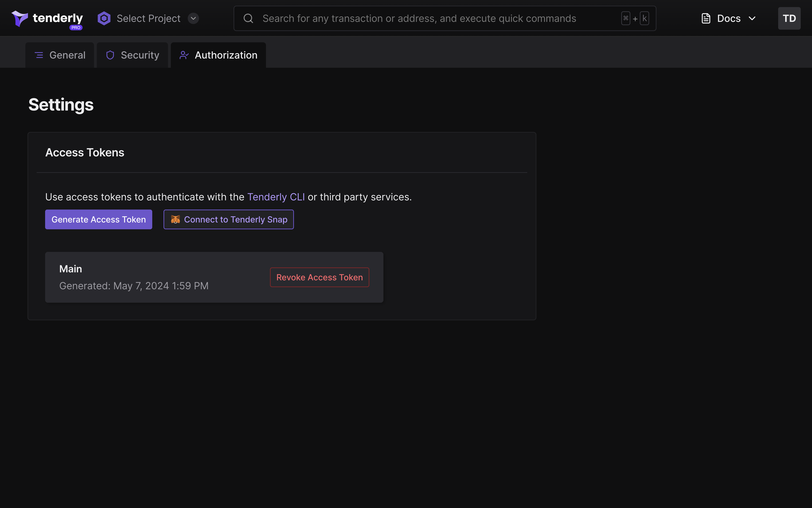Click the Docs document icon
This screenshot has width=812, height=508.
[706, 19]
